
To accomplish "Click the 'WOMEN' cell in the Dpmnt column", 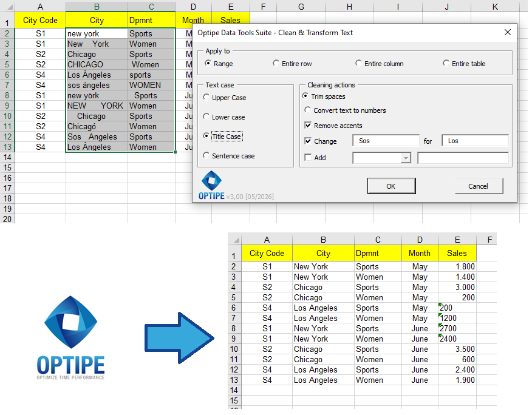I will point(151,85).
